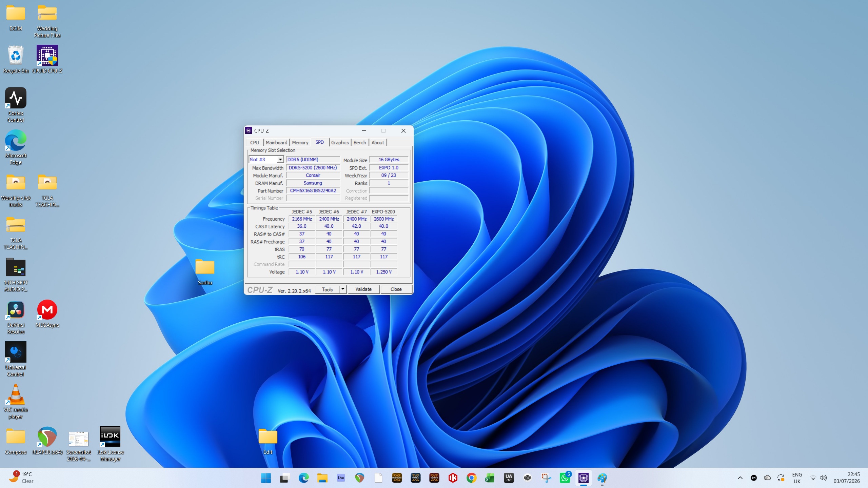Viewport: 868px width, 488px height.
Task: Open Task View from the taskbar
Action: tap(284, 478)
